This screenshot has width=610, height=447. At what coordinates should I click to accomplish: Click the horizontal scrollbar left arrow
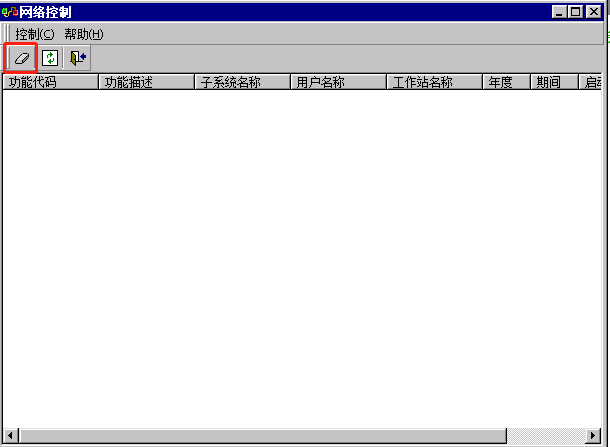click(x=11, y=436)
